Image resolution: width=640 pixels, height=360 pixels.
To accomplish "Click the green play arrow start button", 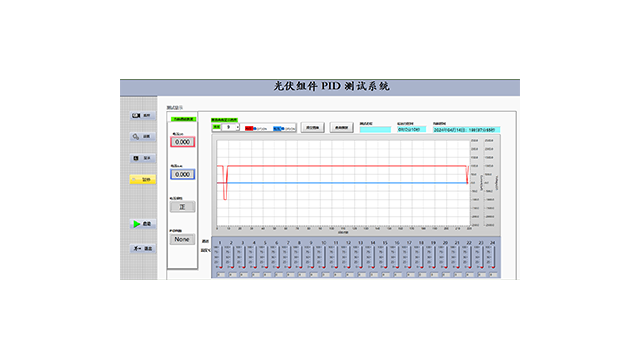I will (142, 224).
